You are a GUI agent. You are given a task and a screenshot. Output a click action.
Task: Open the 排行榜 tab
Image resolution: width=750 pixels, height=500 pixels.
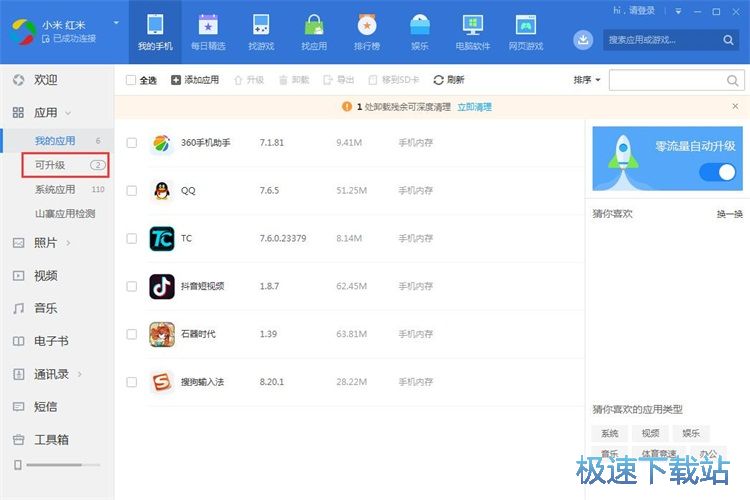point(367,32)
